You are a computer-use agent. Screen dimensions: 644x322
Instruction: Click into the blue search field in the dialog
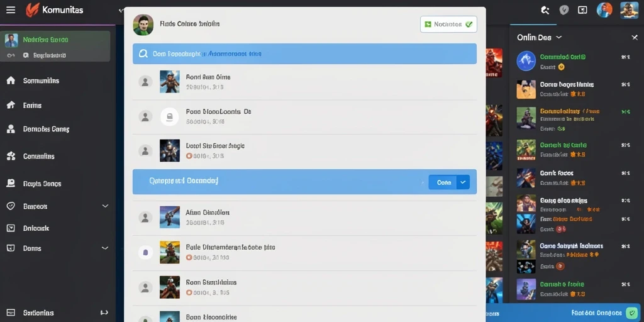pos(305,54)
